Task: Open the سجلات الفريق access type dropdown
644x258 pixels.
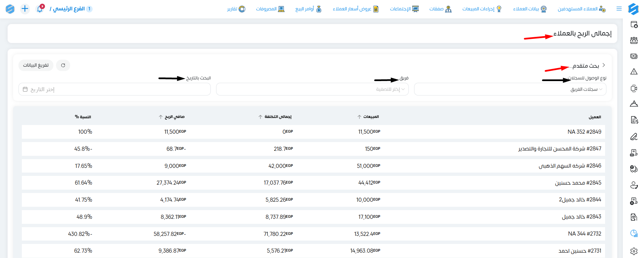Action: click(x=510, y=89)
